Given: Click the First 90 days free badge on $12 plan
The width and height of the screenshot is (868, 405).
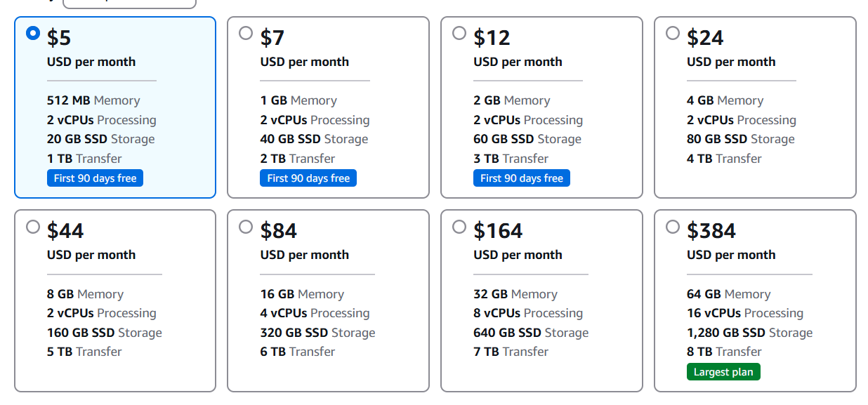Looking at the screenshot, I should (x=522, y=178).
